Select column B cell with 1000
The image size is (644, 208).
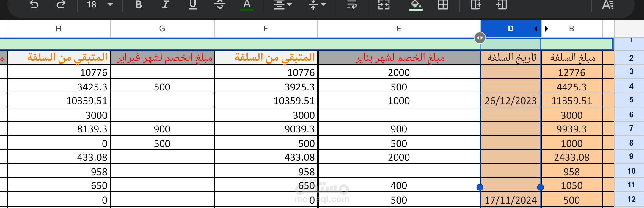point(571,143)
